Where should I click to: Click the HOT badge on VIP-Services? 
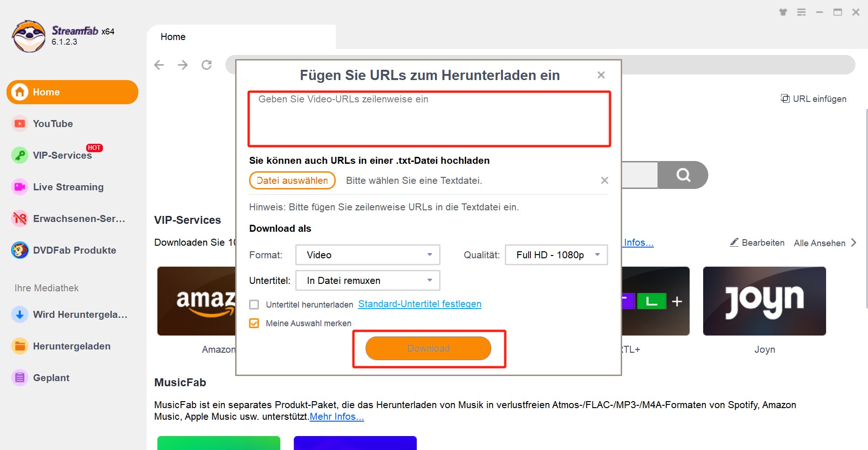tap(94, 148)
